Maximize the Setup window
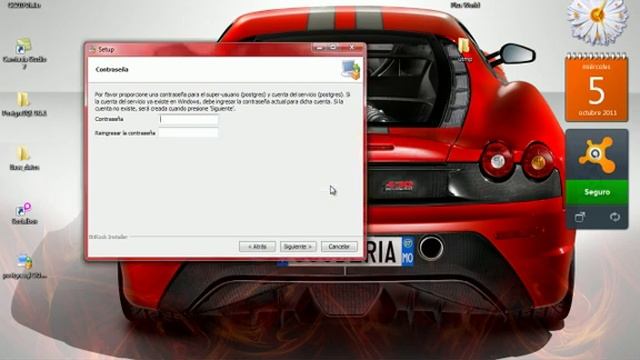The width and height of the screenshot is (640, 360). (x=333, y=48)
